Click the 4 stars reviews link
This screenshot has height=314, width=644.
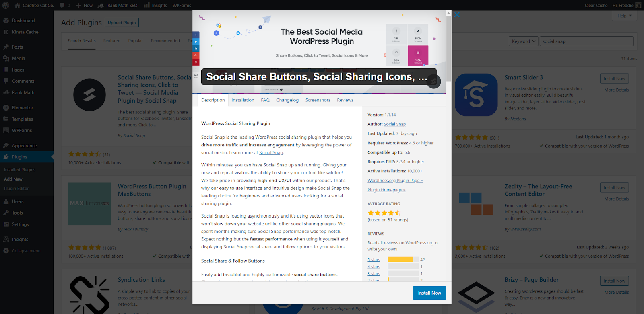(x=374, y=267)
